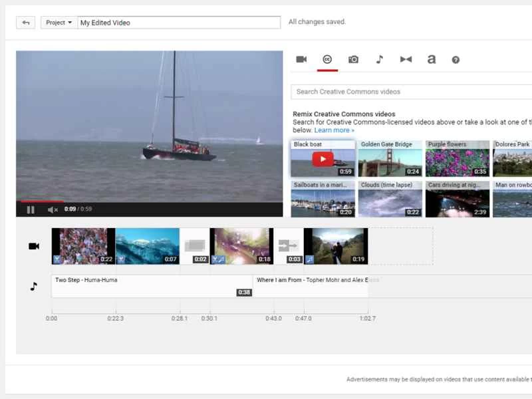Screen dimensions: 532x399
Task: Click the video progress bar
Action: [x=133, y=201]
